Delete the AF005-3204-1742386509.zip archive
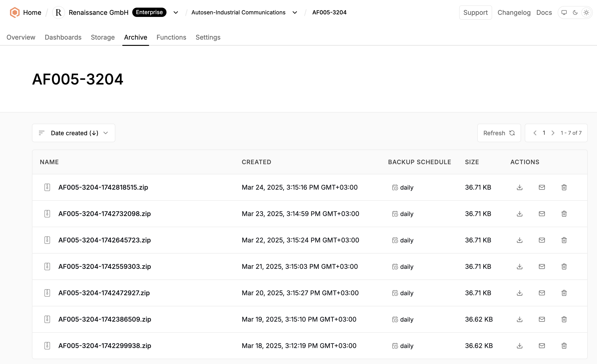The height and width of the screenshot is (364, 597). point(564,319)
